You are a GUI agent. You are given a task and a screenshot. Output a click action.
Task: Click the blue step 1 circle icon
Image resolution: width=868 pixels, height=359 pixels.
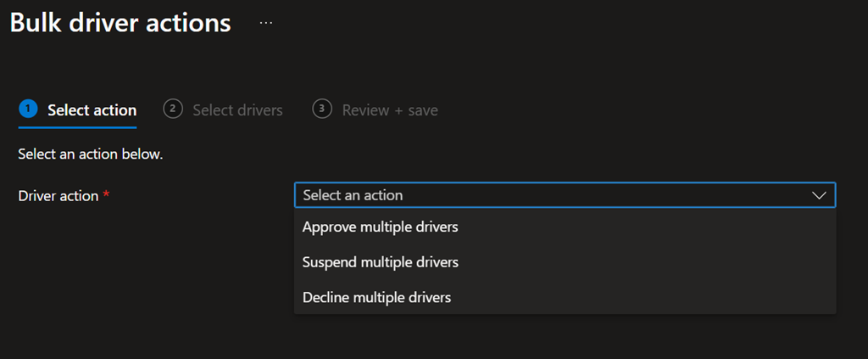point(28,109)
